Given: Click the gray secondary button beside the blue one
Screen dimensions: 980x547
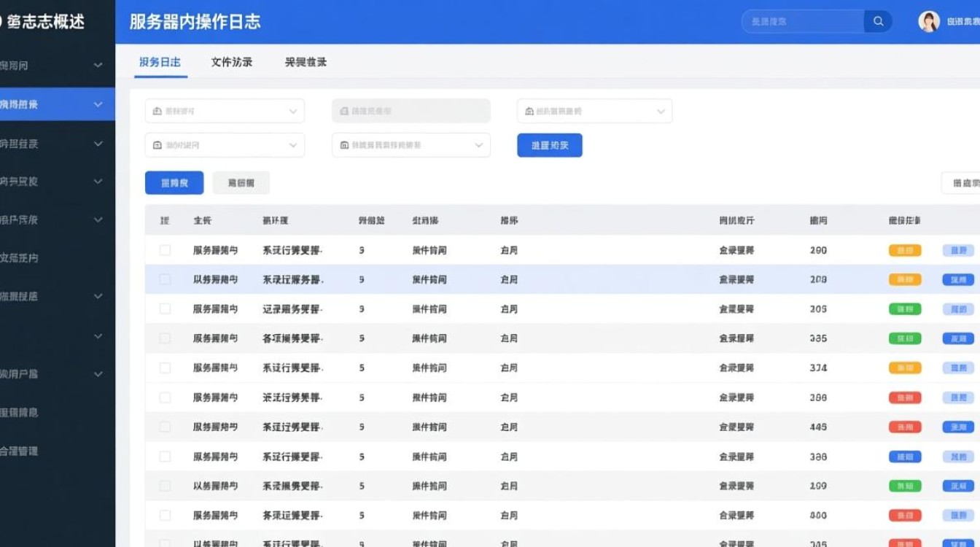Looking at the screenshot, I should click(241, 182).
